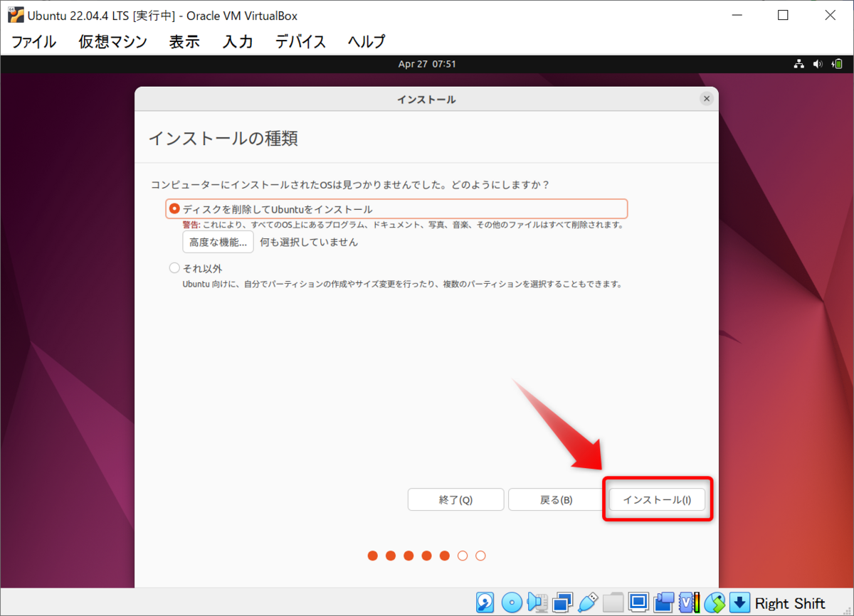Click the recording status icon
This screenshot has width=854, height=616.
(664, 602)
